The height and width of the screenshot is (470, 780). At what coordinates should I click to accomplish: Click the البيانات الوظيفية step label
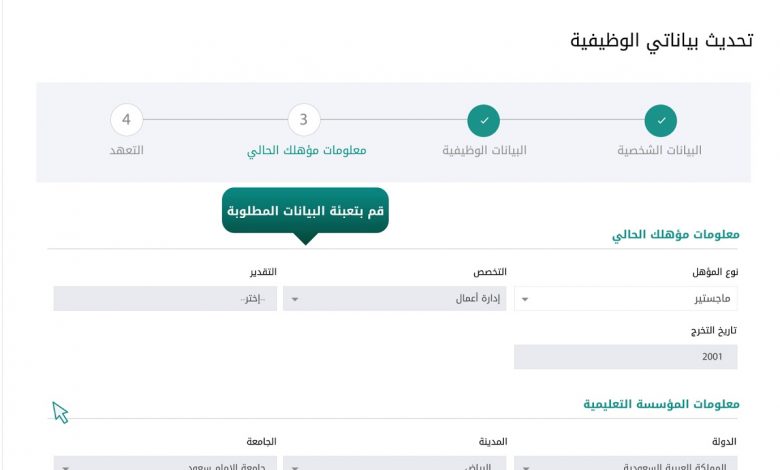(484, 150)
